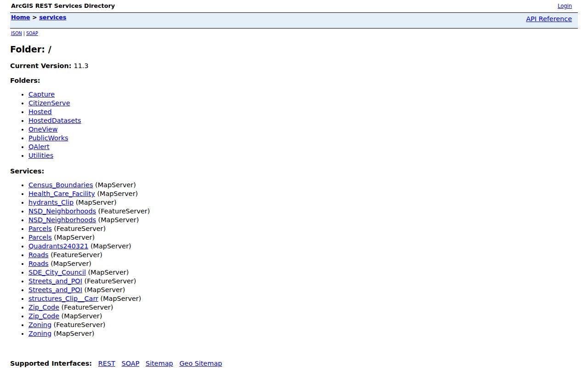Open the Capture folder
The height and width of the screenshot is (368, 588).
41,94
